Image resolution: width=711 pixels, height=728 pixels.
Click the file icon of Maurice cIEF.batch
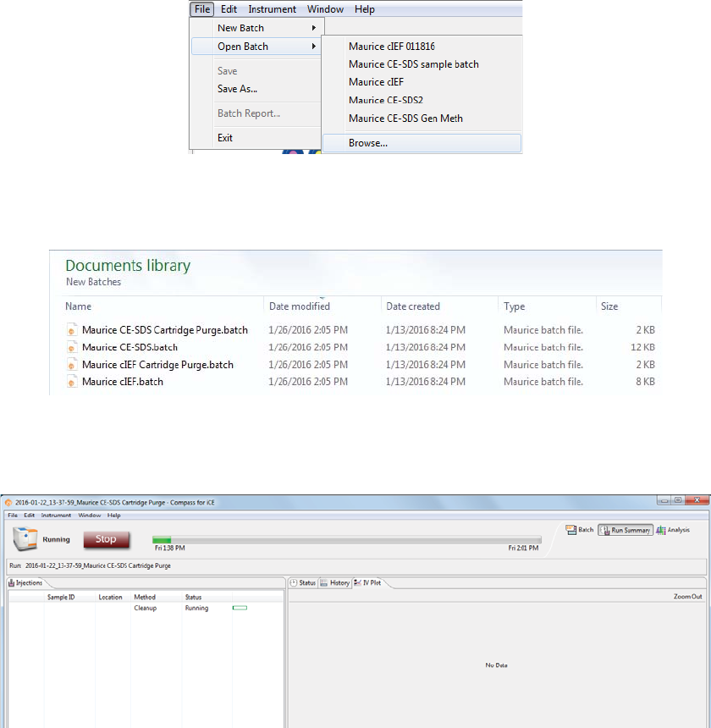pos(71,382)
